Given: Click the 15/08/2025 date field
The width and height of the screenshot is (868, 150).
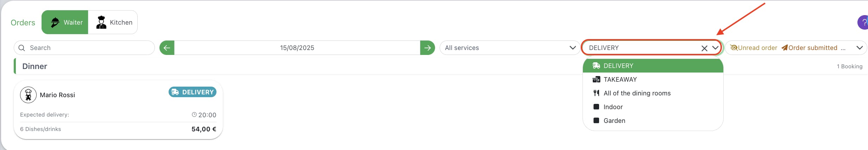Looking at the screenshot, I should tap(297, 48).
